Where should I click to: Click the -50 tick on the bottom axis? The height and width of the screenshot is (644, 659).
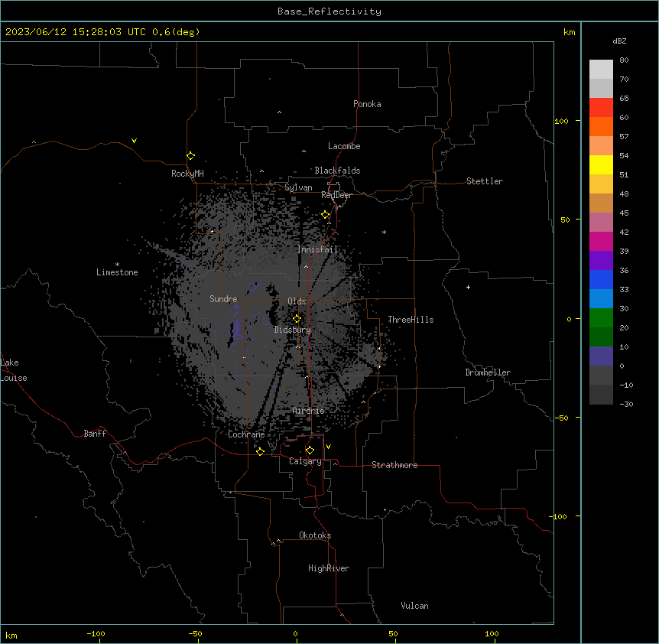[x=195, y=633]
